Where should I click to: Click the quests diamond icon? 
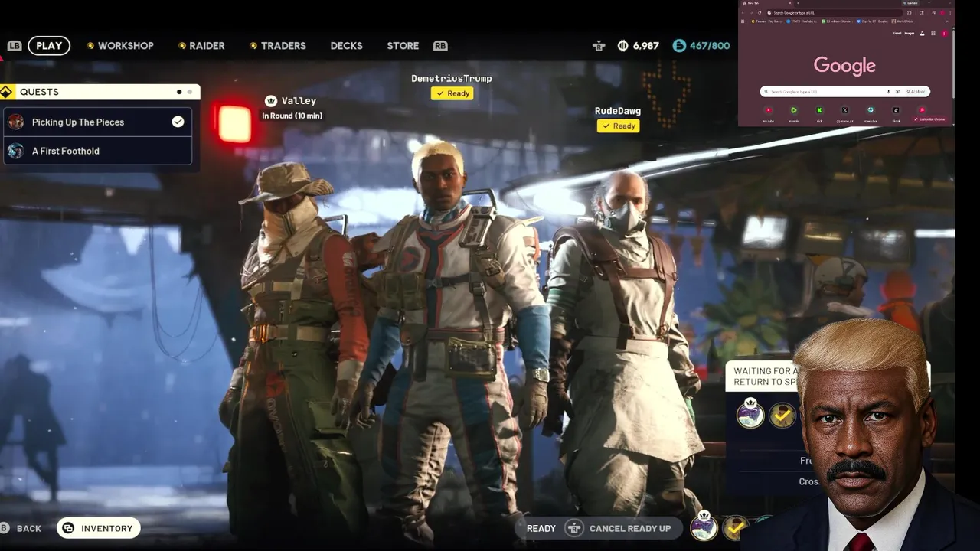click(6, 92)
